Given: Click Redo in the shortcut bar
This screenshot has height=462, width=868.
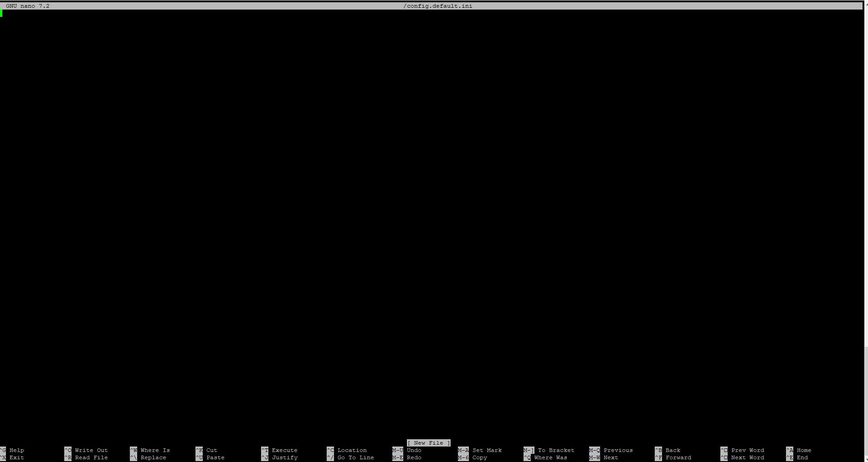Looking at the screenshot, I should pyautogui.click(x=414, y=457).
